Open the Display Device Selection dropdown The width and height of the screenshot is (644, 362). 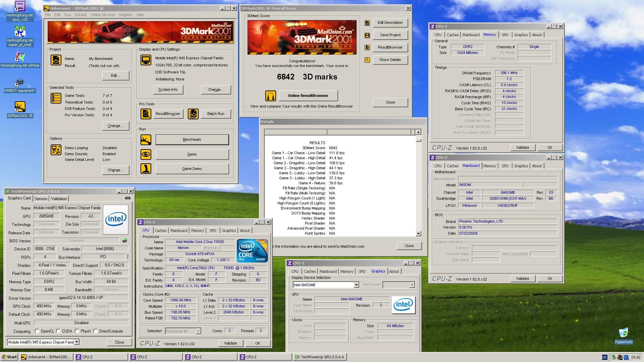(356, 285)
